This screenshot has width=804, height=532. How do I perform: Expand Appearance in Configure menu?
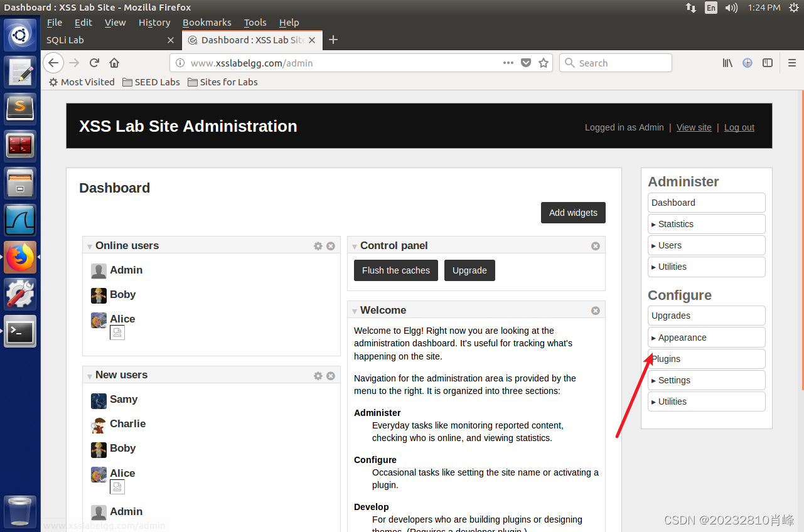coord(706,338)
